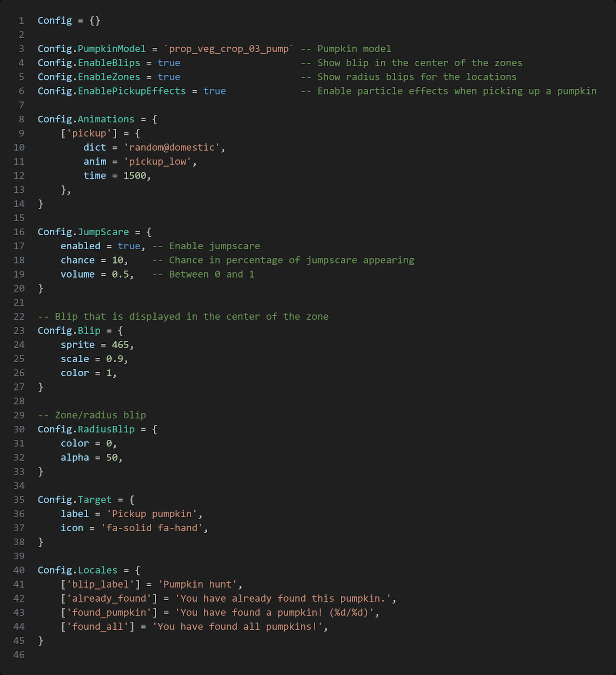
Task: Click the true value of jumpscare enabled
Action: pyautogui.click(x=129, y=246)
